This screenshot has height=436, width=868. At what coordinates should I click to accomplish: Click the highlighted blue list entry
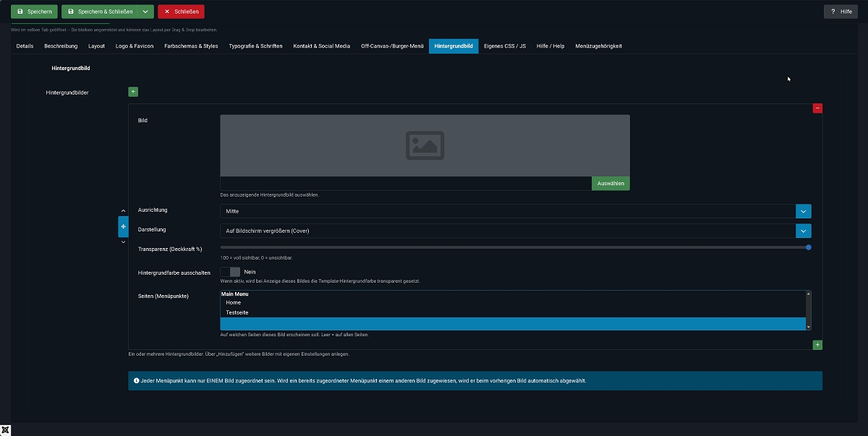pos(513,323)
